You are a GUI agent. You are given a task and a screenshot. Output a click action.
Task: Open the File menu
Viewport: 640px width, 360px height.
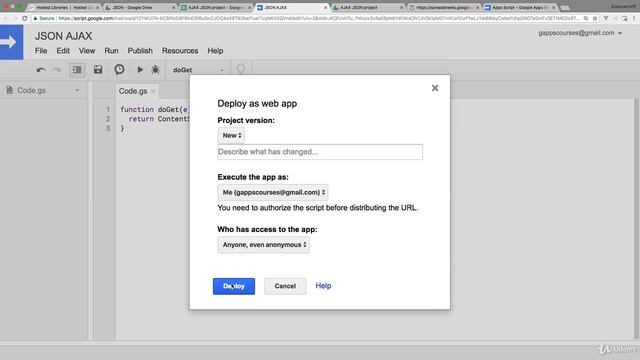pyautogui.click(x=41, y=51)
